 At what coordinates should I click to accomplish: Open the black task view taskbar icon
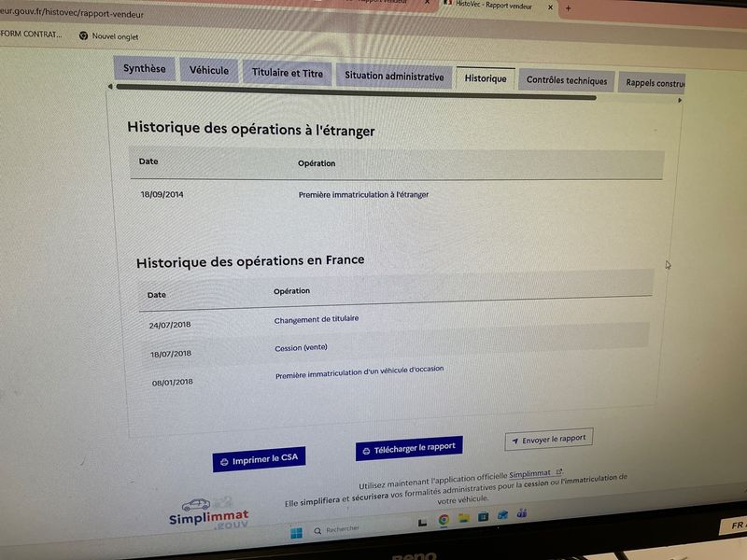click(422, 523)
